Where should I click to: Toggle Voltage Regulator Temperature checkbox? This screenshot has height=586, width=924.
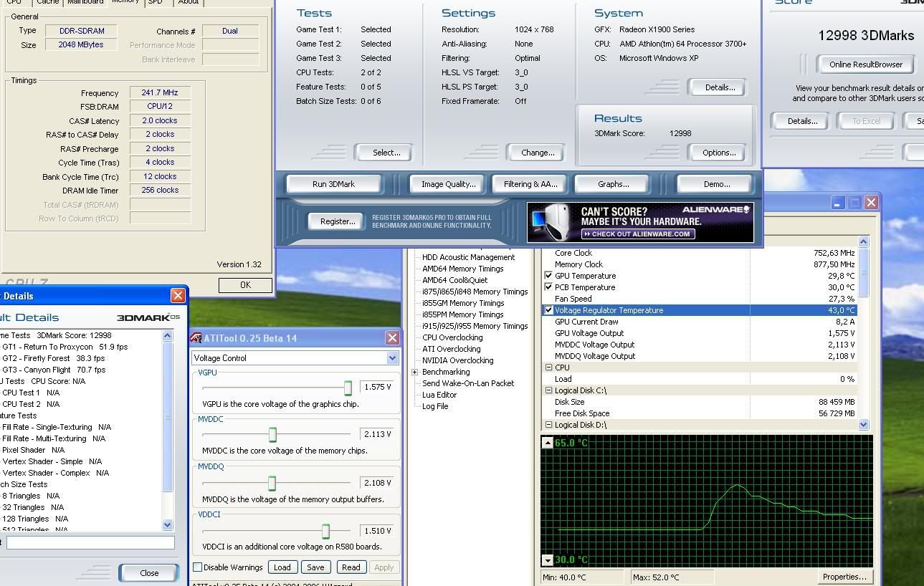[x=548, y=310]
